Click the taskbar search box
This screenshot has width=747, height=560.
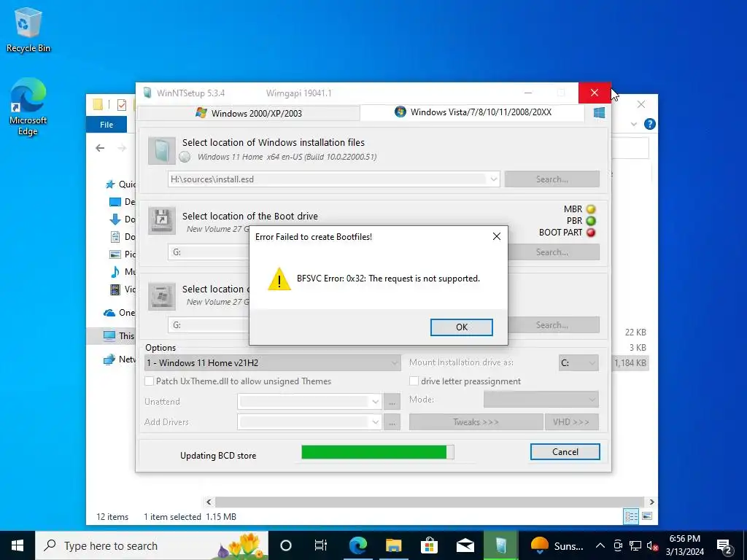[x=152, y=545]
